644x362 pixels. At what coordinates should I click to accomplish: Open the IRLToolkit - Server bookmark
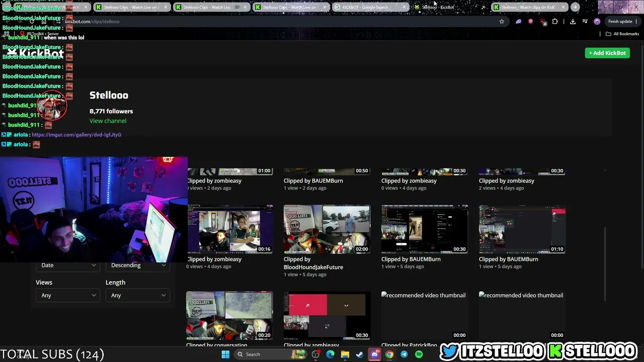coord(39,34)
